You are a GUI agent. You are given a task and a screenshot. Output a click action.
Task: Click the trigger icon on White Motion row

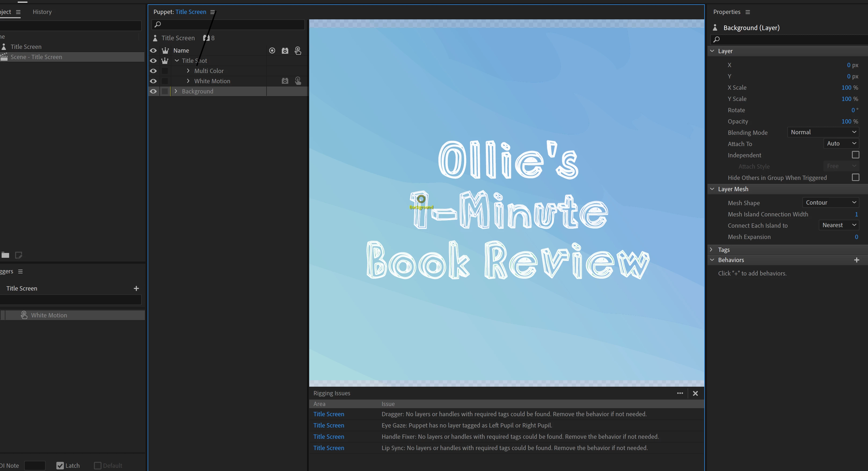[298, 81]
